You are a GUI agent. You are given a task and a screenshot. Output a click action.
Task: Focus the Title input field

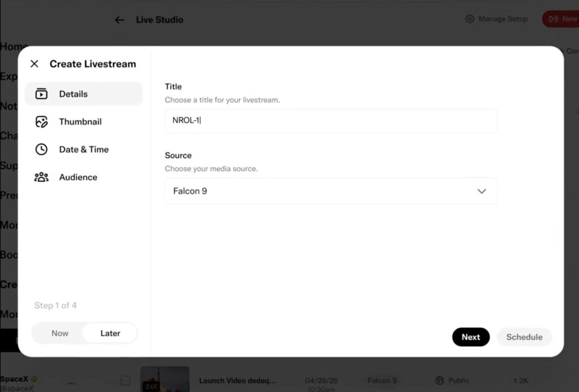(331, 120)
